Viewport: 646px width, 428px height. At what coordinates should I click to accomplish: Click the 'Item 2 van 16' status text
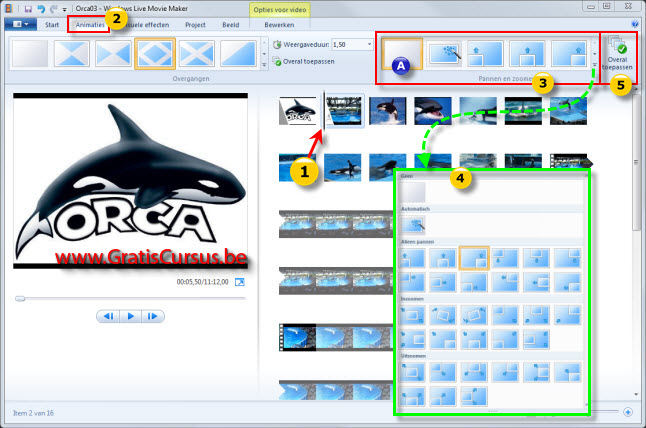pyautogui.click(x=33, y=413)
